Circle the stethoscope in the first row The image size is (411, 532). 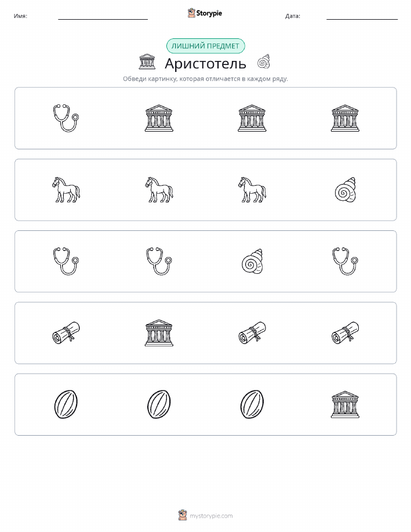click(x=66, y=118)
